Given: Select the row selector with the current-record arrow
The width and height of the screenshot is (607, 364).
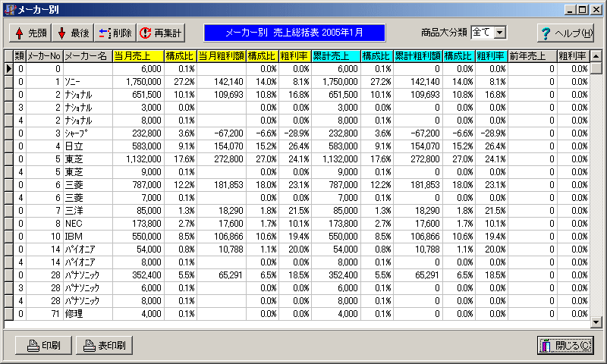Looking at the screenshot, I should pos(8,69).
